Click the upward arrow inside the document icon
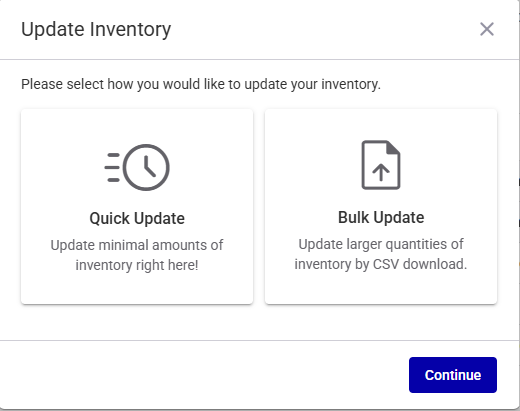Viewport: 520px width, 411px height. [x=381, y=173]
